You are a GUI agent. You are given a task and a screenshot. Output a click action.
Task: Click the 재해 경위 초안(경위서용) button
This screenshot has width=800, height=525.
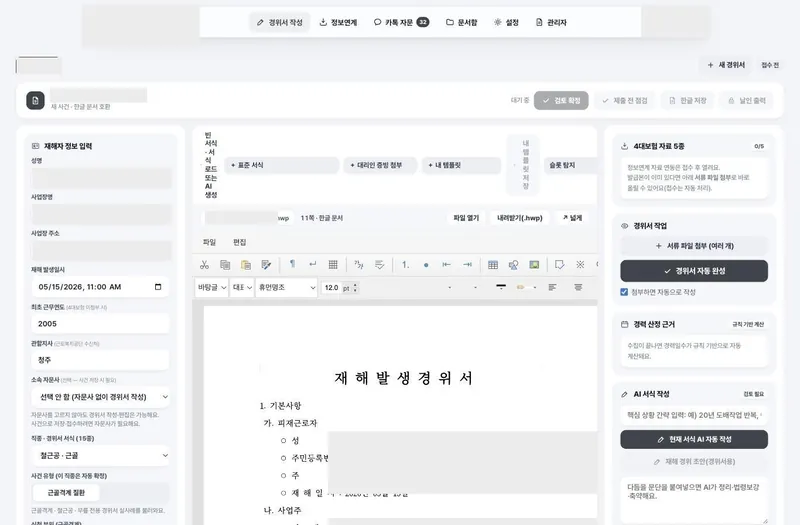click(694, 462)
